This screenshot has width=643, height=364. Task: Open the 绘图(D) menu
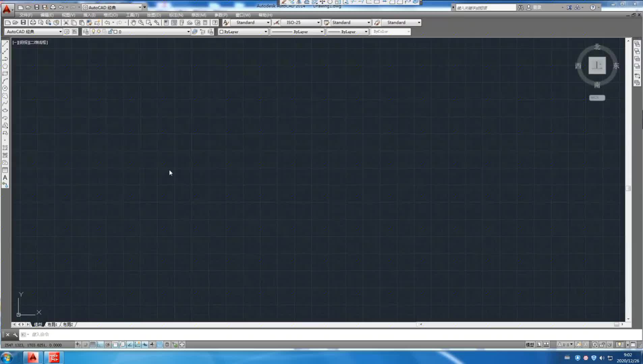(x=153, y=15)
